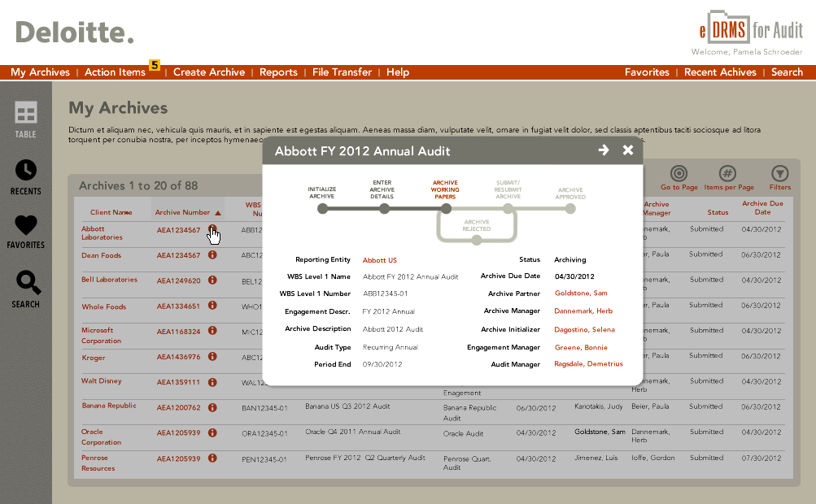Screen dimensions: 816x504
Task: Open Penrose Resources client link
Action: tap(98, 463)
